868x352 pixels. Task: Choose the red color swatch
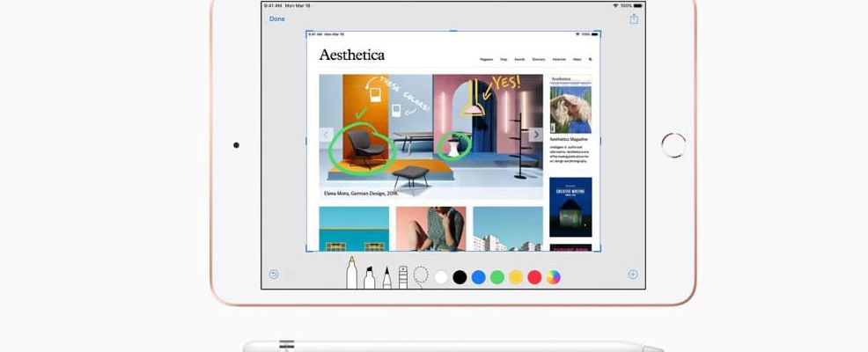[x=534, y=277]
